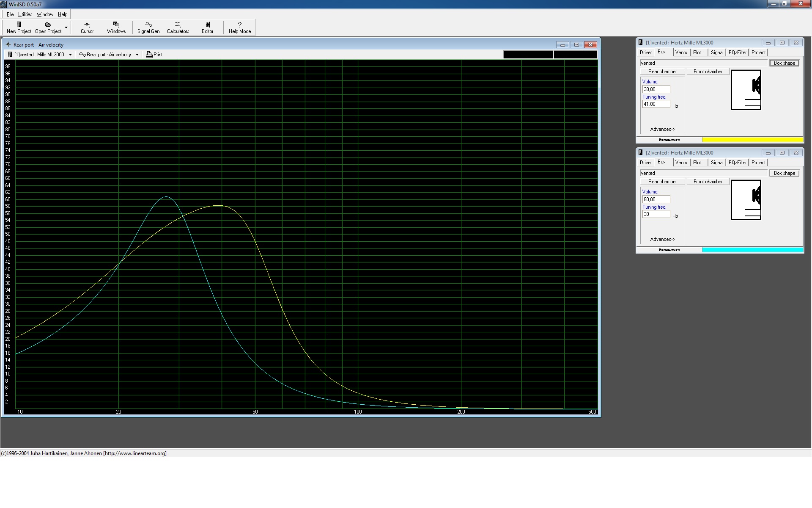Click box type field 'vented' in project 2
This screenshot has width=812, height=508.
click(704, 173)
